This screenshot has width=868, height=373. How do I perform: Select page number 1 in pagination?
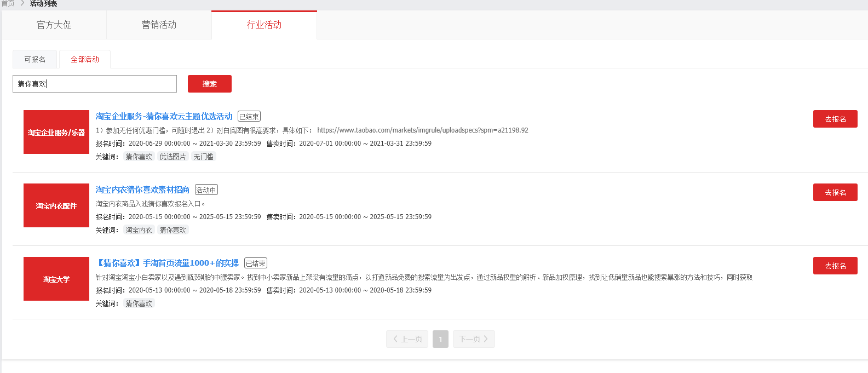pyautogui.click(x=440, y=339)
